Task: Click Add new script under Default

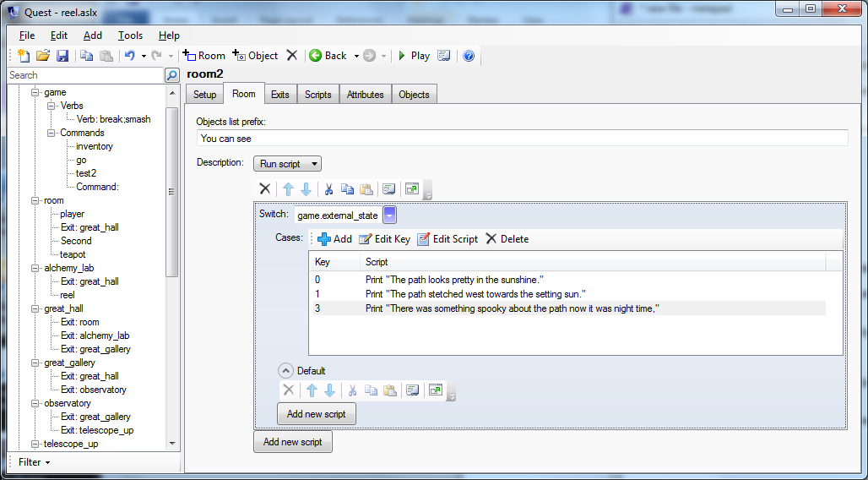Action: [x=317, y=414]
